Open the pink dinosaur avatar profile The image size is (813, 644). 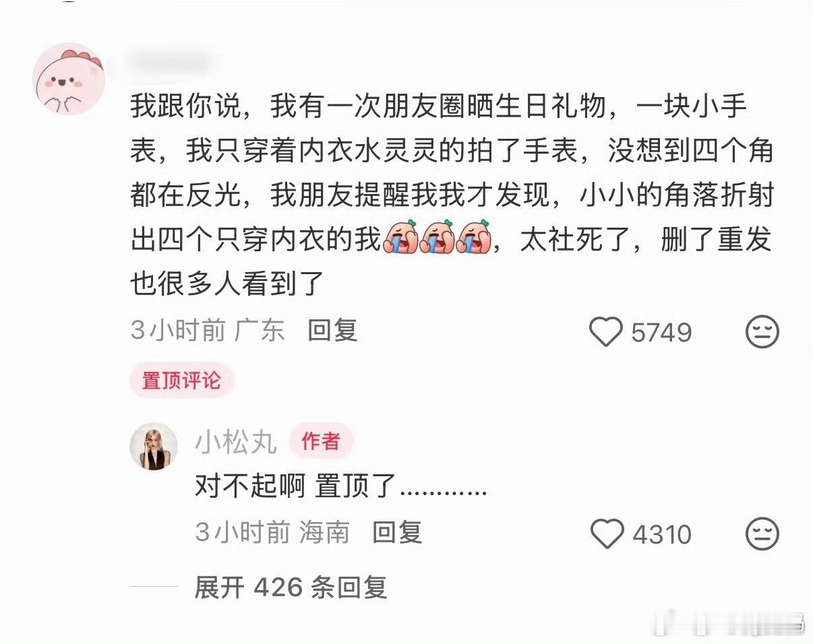69,80
